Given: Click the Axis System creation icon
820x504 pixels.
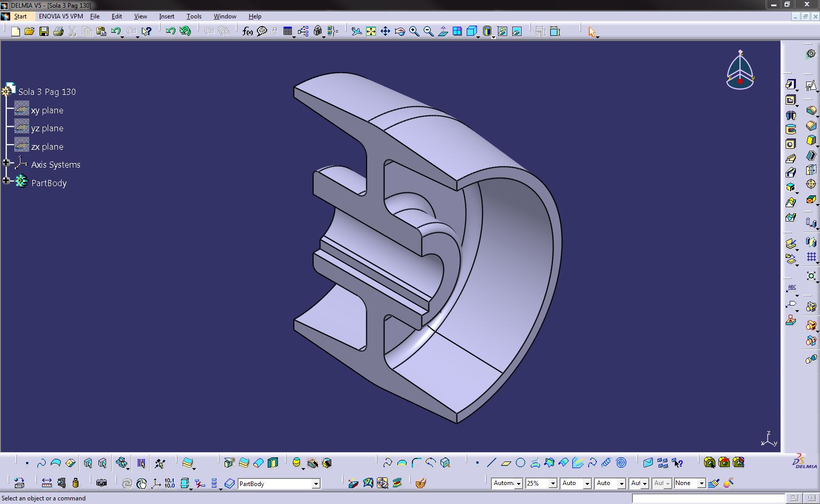Looking at the screenshot, I should point(156,483).
